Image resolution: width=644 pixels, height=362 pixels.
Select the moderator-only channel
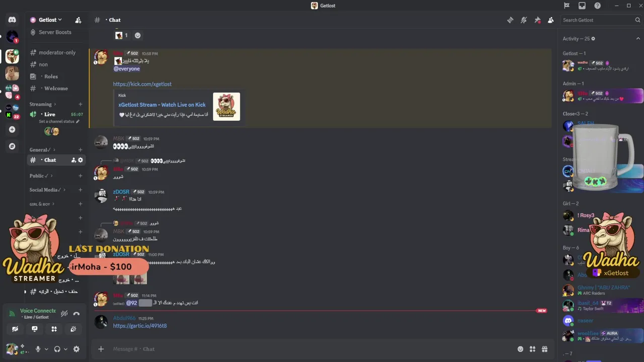point(57,52)
